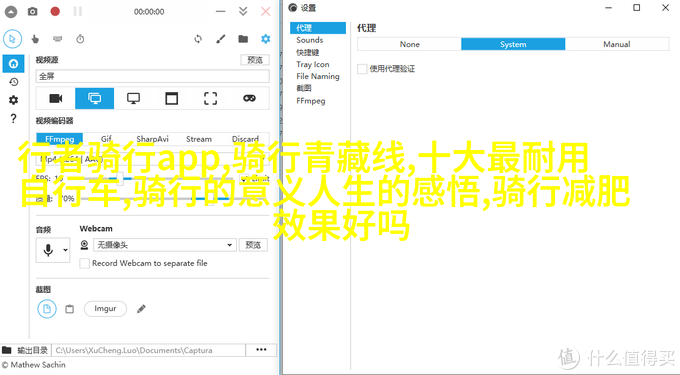The width and height of the screenshot is (680, 375).
Task: Click the webcam icon beside 无摄像头
Action: click(x=85, y=245)
